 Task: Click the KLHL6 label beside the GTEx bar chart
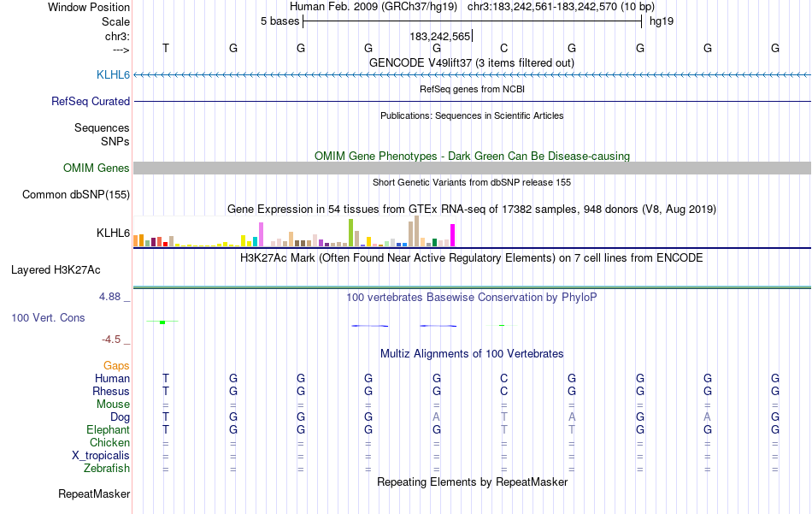[x=113, y=233]
